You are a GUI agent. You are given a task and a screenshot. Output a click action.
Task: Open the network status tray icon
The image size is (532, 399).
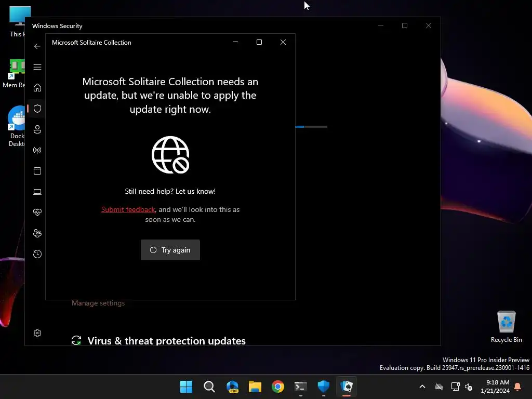(455, 387)
